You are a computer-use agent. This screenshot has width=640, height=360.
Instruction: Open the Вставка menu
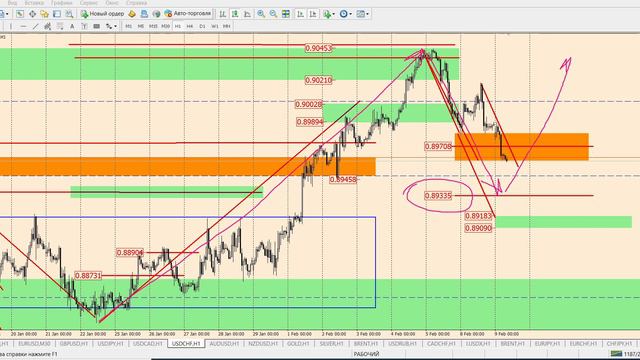click(x=34, y=2)
